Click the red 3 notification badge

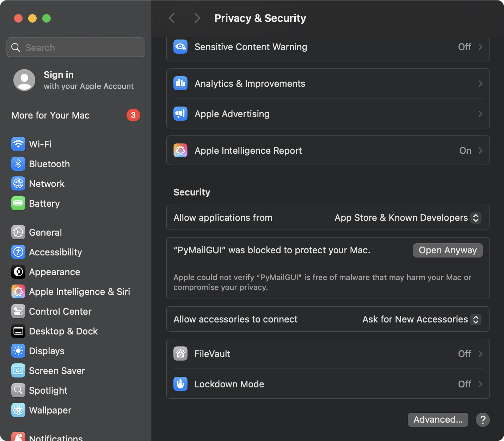133,115
